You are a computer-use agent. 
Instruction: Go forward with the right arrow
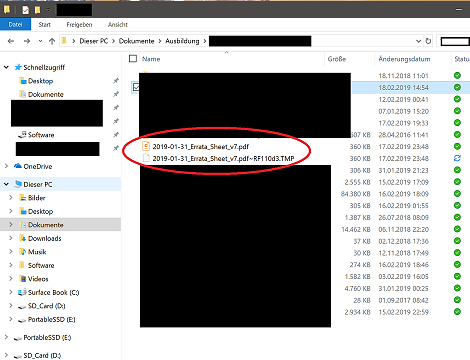coord(27,41)
